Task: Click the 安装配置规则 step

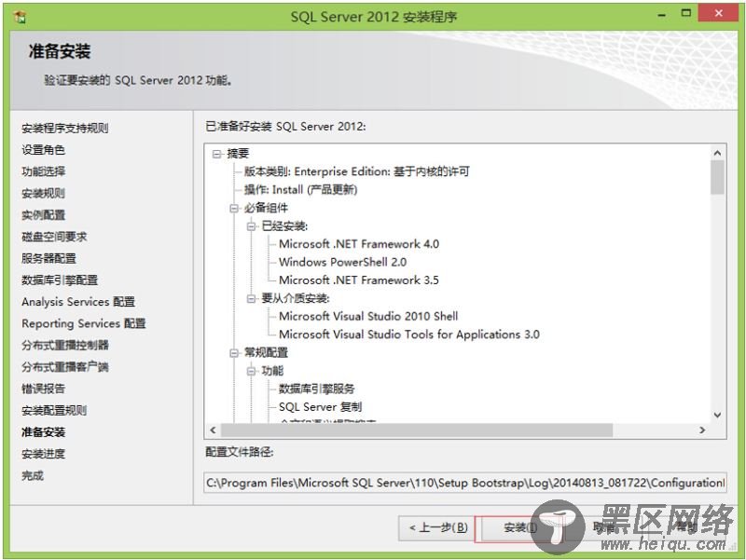Action: [x=54, y=411]
